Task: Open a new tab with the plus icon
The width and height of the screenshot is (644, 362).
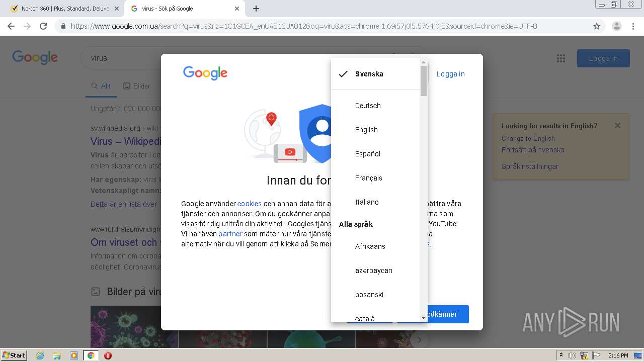Action: [256, 9]
